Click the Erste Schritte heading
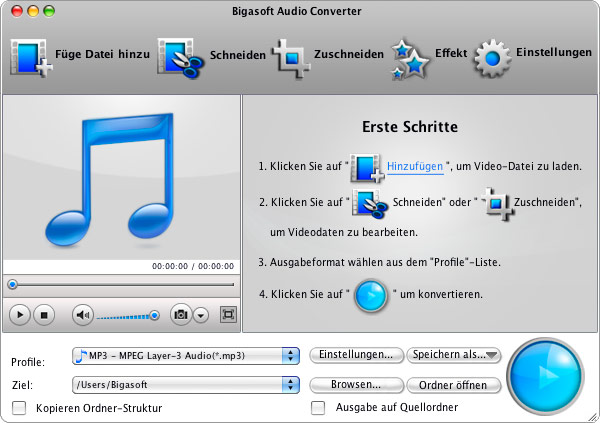This screenshot has height=423, width=600. click(410, 127)
